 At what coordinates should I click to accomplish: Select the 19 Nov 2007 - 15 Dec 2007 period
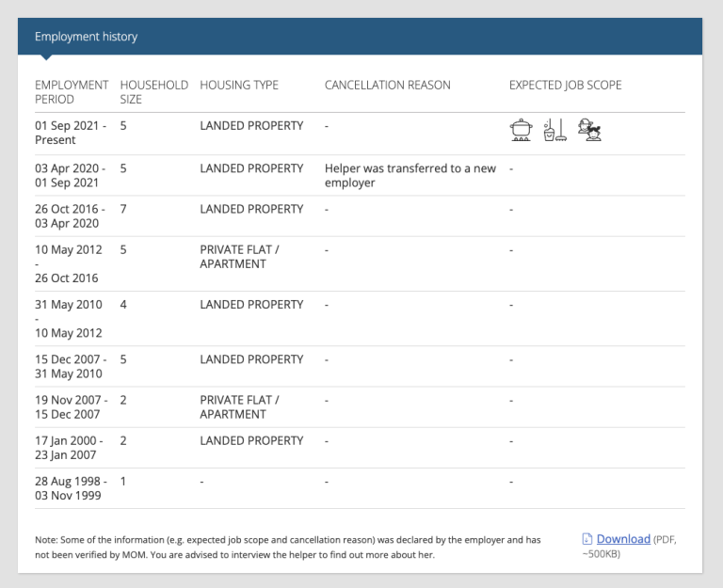click(72, 407)
